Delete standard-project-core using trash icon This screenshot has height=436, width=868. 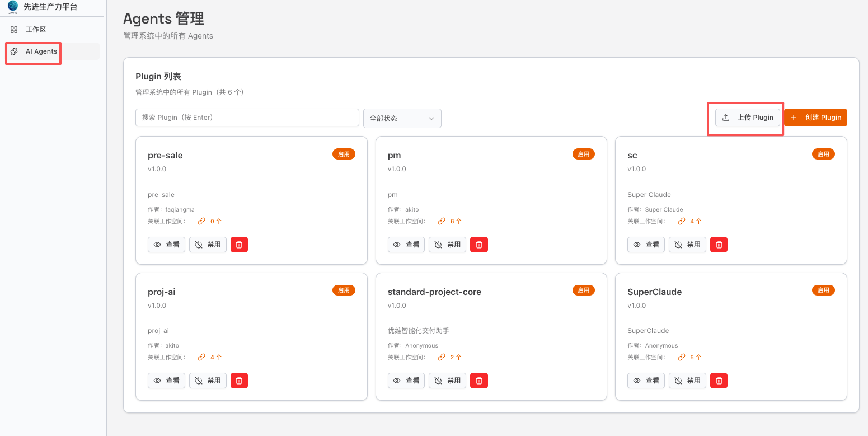478,381
